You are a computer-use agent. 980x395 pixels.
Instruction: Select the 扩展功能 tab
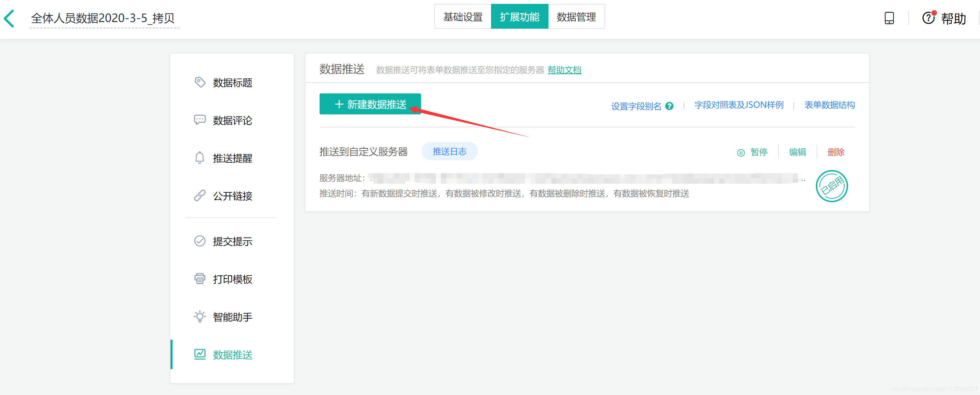[519, 17]
